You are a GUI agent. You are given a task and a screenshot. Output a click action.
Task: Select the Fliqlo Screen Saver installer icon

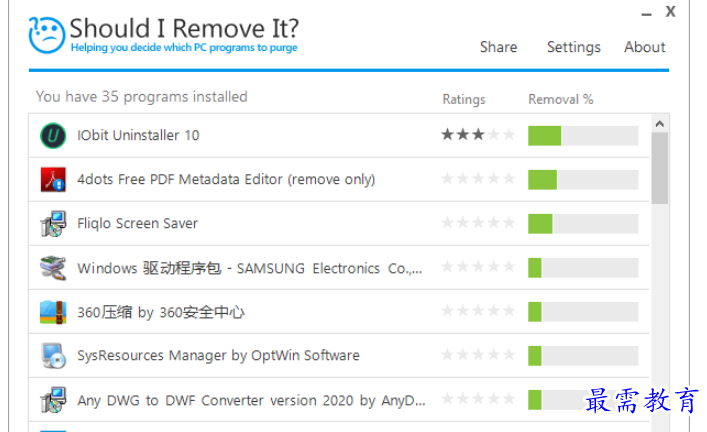[x=53, y=223]
